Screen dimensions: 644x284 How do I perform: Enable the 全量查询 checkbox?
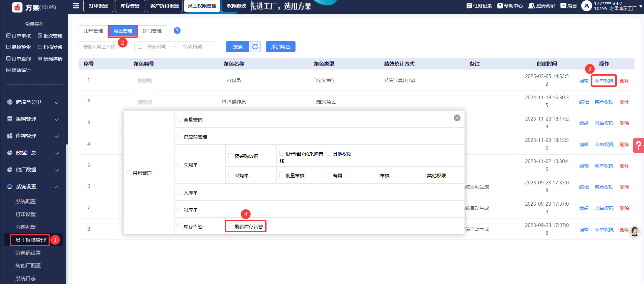click(180, 120)
